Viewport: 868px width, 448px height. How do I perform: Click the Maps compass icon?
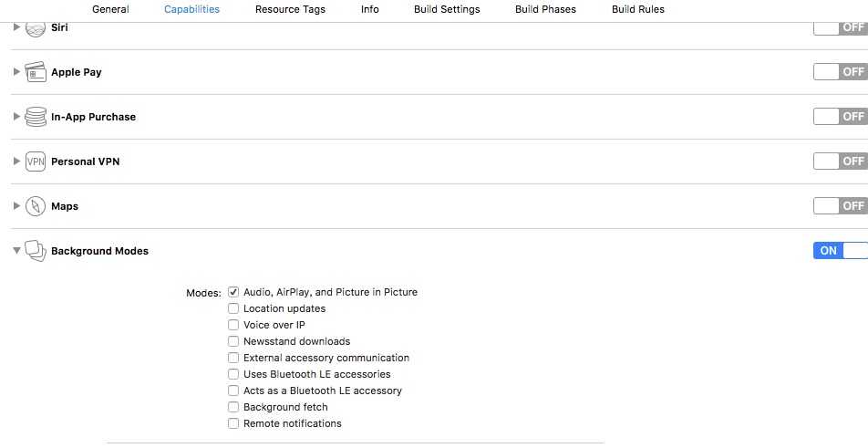(36, 206)
